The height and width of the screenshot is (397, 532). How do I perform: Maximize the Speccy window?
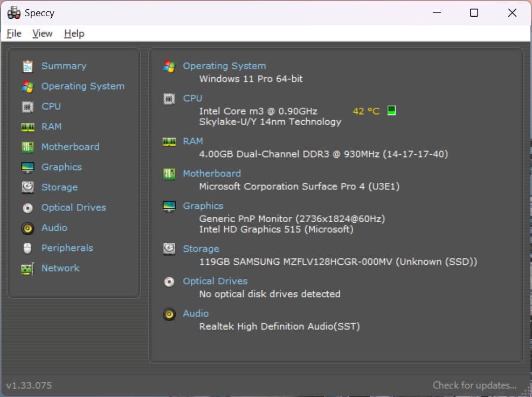point(474,12)
